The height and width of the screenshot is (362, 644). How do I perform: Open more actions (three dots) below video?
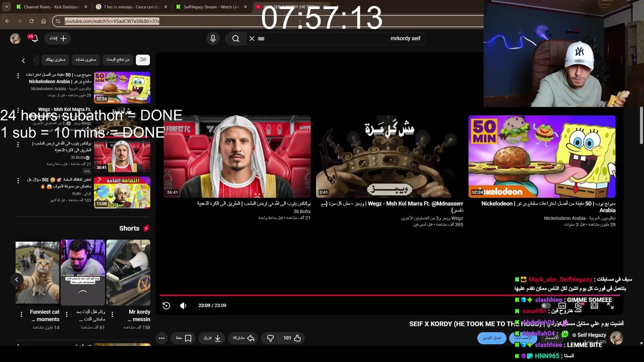(162, 338)
